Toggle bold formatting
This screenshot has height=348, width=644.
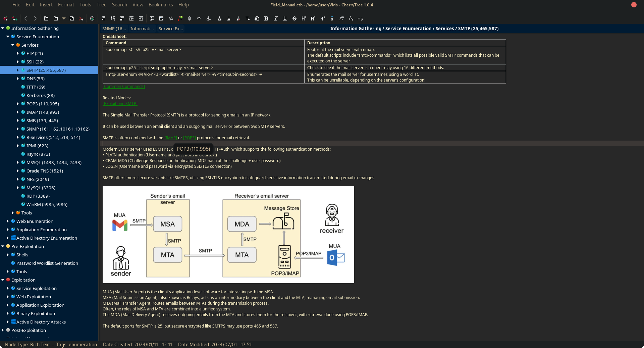266,19
